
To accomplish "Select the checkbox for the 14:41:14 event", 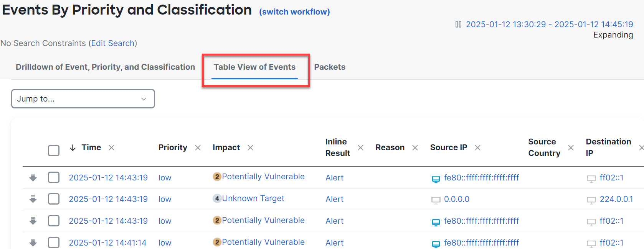I will tap(54, 242).
